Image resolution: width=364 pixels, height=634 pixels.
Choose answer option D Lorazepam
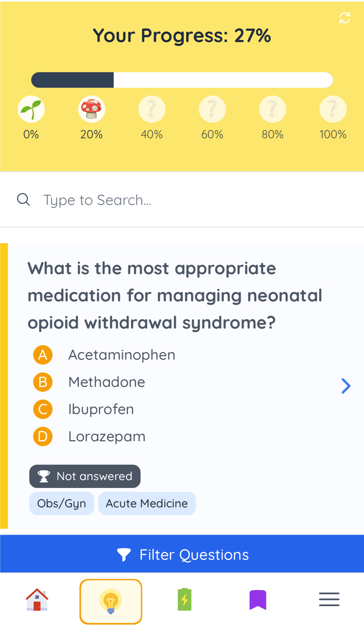tap(90, 436)
